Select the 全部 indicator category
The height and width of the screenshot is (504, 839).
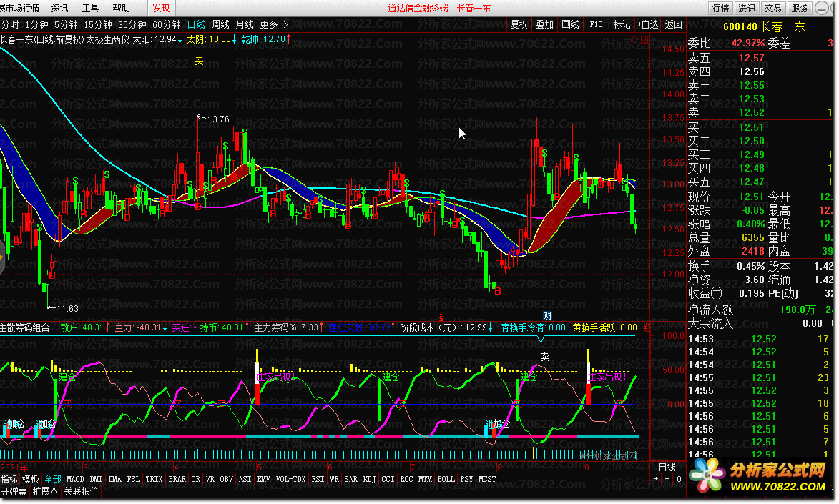tap(52, 480)
